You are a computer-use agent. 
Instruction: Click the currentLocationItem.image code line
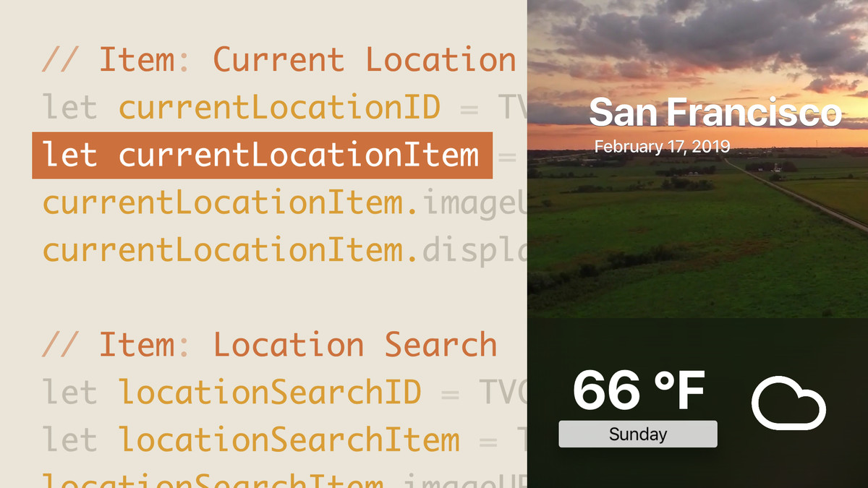[x=284, y=203]
